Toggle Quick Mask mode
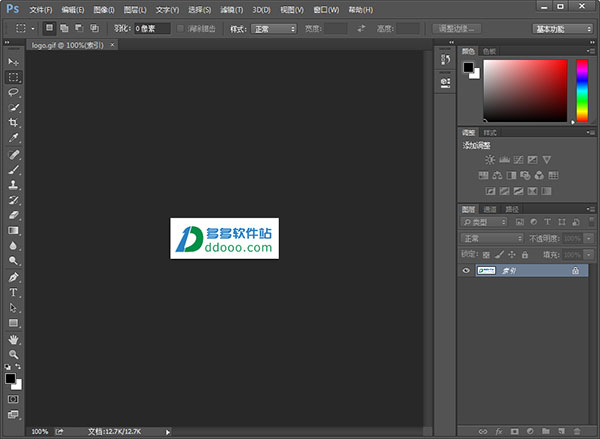The image size is (600, 439). (x=13, y=399)
